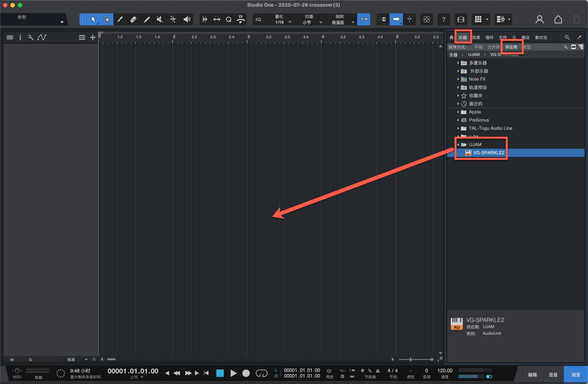This screenshot has height=384, width=588.
Task: Open the parameter dropdown arrow
Action: (x=62, y=22)
